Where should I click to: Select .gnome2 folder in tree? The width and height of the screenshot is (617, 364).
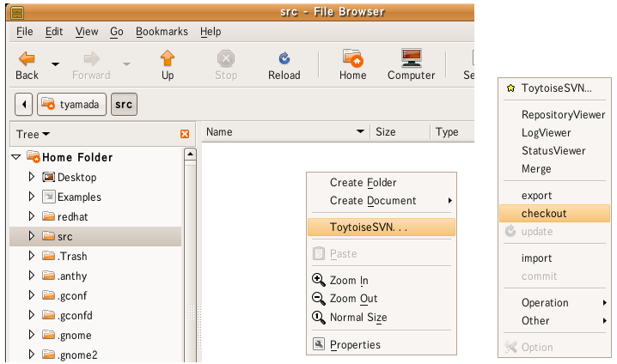pyautogui.click(x=70, y=355)
